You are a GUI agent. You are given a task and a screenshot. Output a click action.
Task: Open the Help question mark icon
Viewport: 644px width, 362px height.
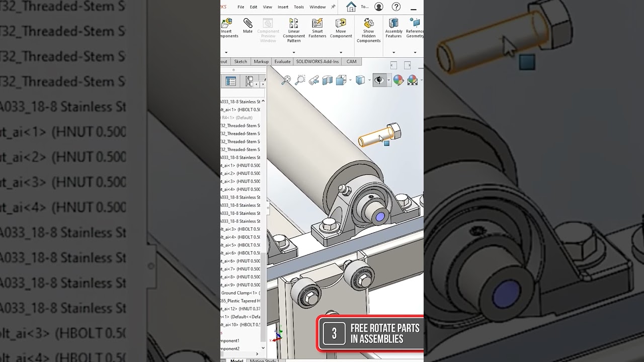click(396, 7)
